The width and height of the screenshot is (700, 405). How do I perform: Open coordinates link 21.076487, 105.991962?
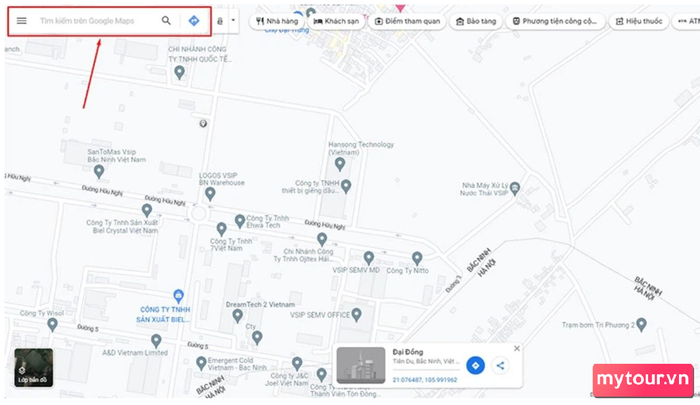tap(425, 380)
